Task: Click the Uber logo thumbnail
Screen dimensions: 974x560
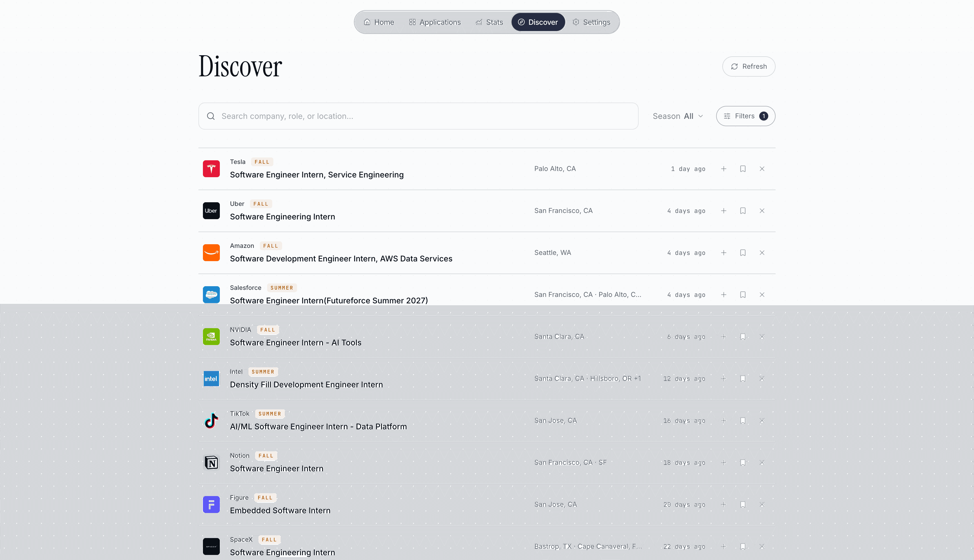Action: click(x=211, y=211)
